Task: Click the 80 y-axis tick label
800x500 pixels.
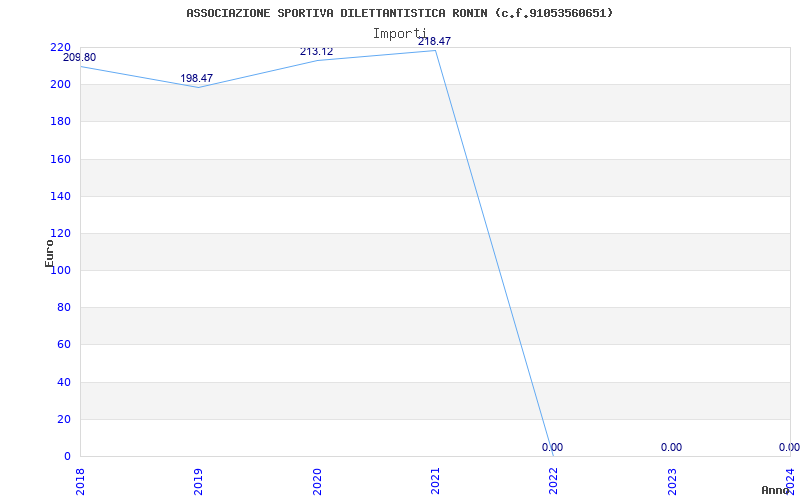Action: pos(64,308)
